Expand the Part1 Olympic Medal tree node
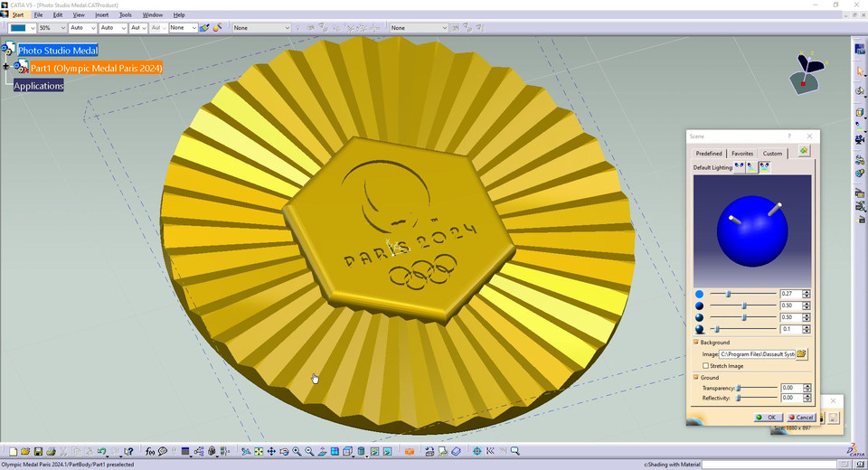Viewport: 868px width, 470px height. click(6, 67)
